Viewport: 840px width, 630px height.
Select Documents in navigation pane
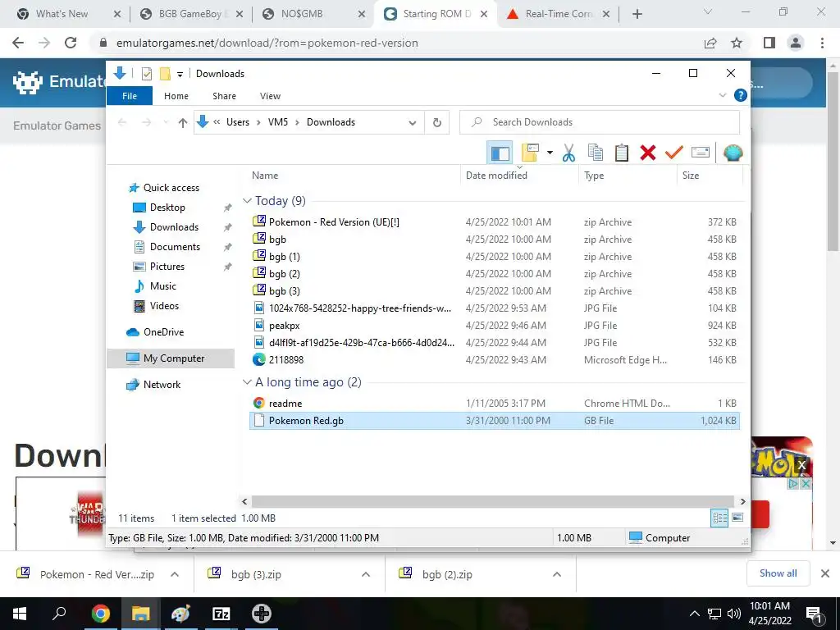(175, 247)
